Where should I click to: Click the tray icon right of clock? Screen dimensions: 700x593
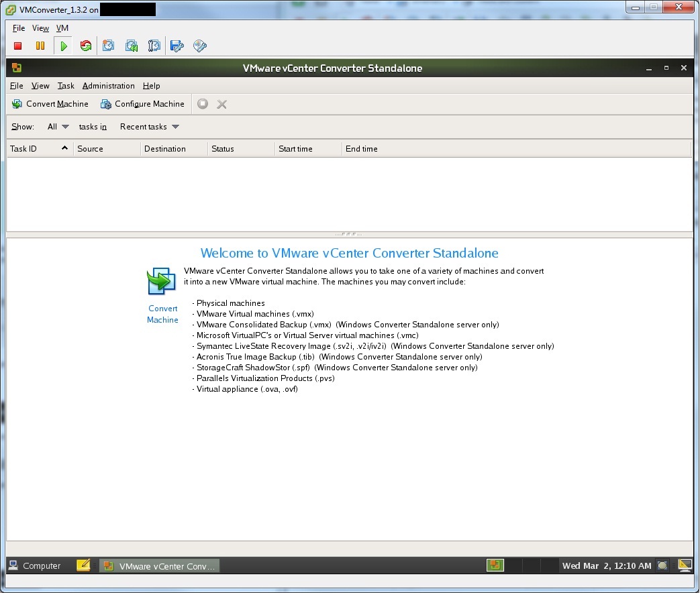click(662, 565)
